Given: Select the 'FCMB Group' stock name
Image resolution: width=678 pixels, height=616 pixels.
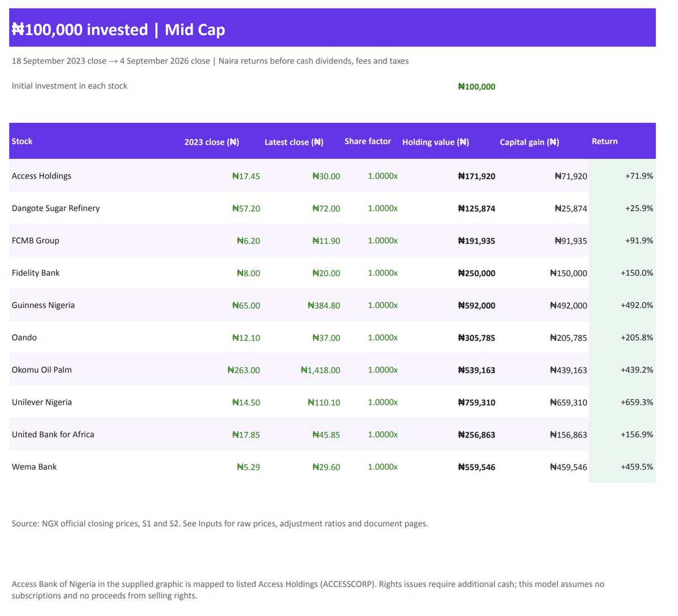Looking at the screenshot, I should (x=36, y=241).
